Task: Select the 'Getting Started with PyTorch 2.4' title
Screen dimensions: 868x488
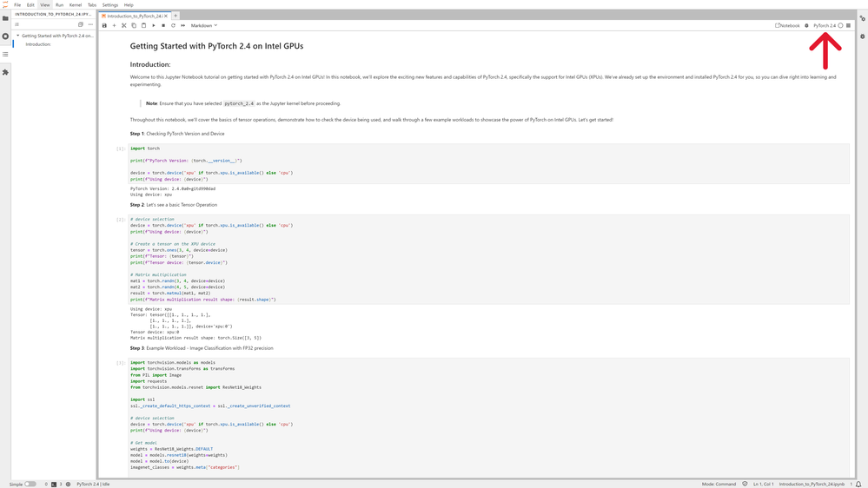Action: pos(216,46)
